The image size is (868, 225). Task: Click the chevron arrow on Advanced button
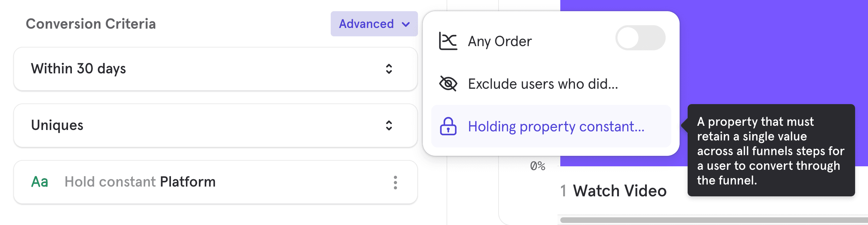click(x=406, y=24)
